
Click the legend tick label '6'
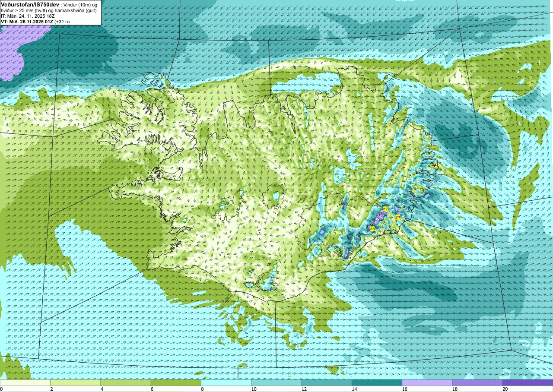152,389
